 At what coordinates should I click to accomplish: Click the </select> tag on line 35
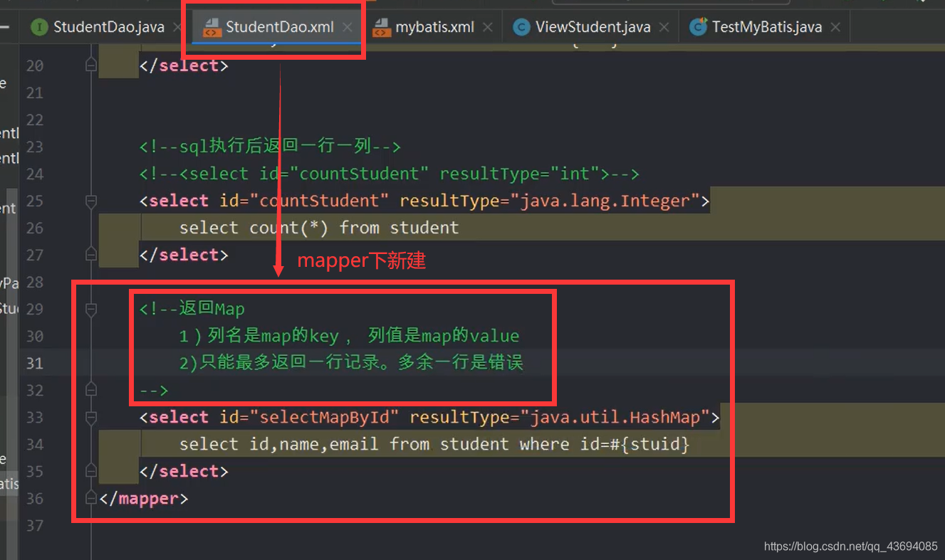(x=184, y=471)
